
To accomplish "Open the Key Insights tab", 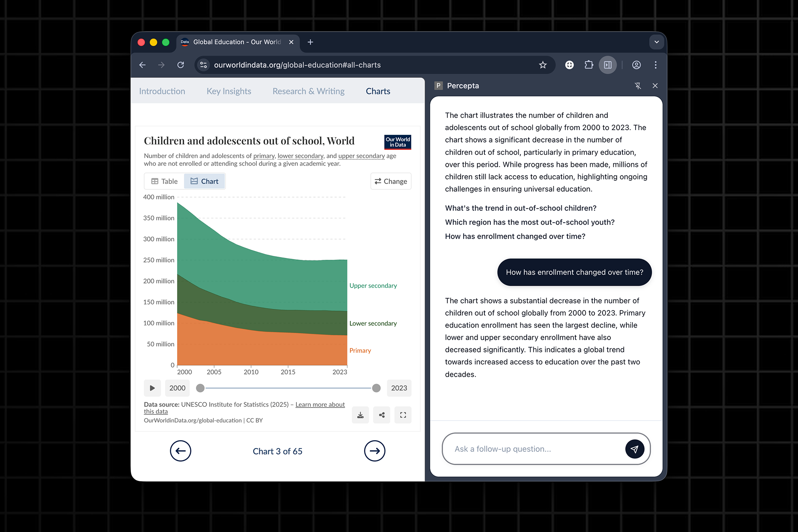I will (229, 91).
